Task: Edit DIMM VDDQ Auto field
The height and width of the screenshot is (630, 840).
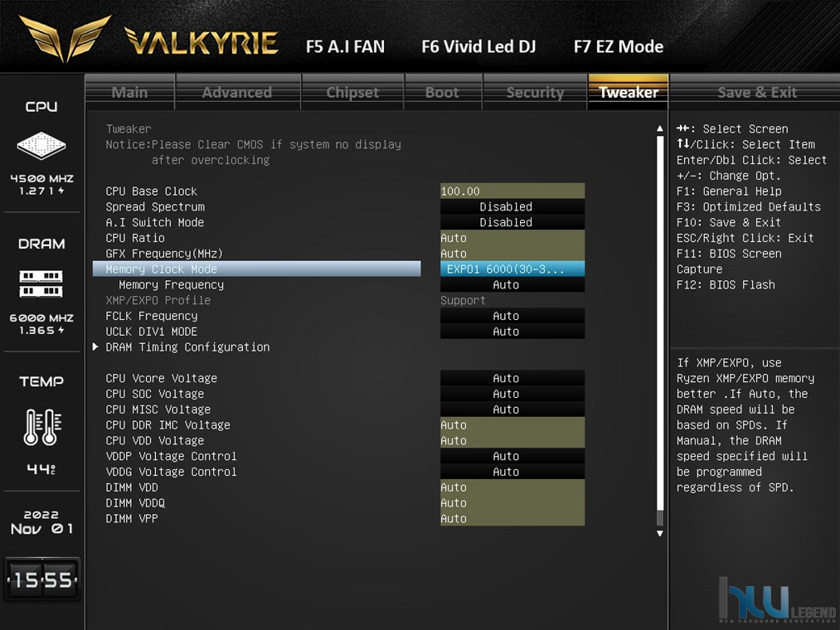Action: coord(512,502)
